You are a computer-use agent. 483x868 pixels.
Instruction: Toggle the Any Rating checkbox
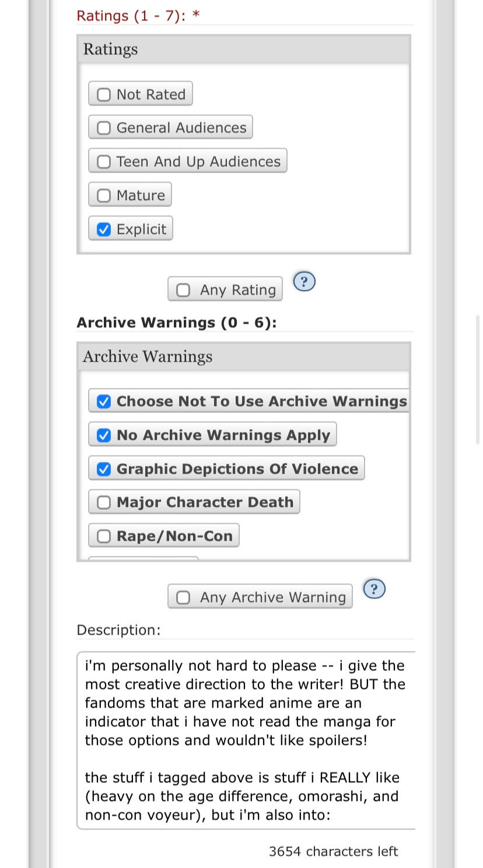click(x=183, y=290)
